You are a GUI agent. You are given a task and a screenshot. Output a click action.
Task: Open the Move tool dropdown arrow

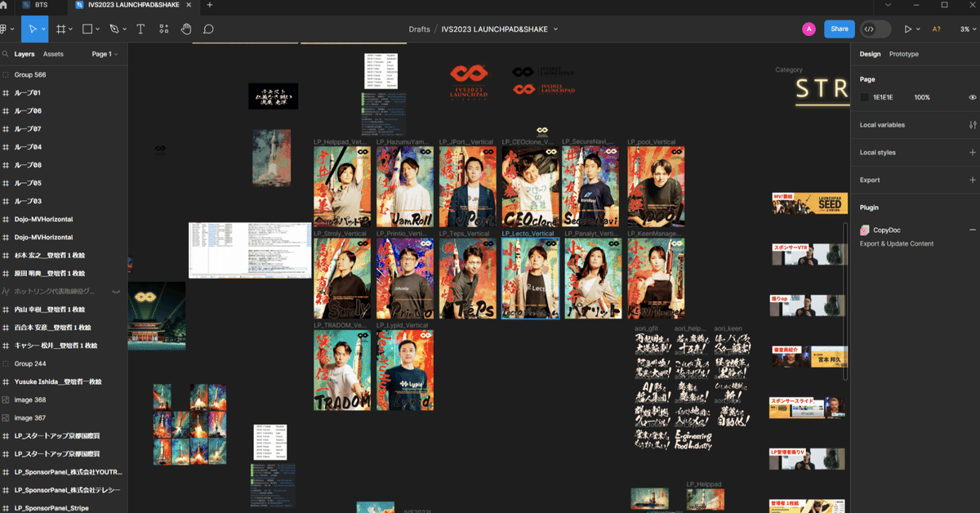43,29
